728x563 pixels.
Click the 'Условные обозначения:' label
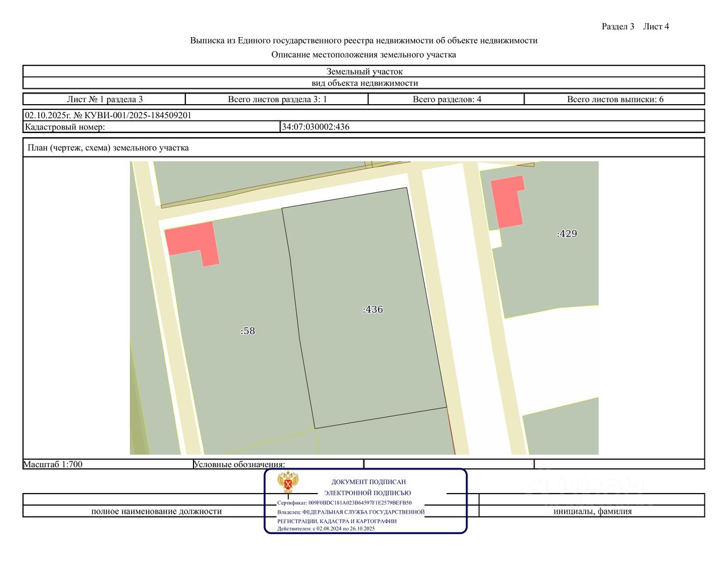point(239,464)
